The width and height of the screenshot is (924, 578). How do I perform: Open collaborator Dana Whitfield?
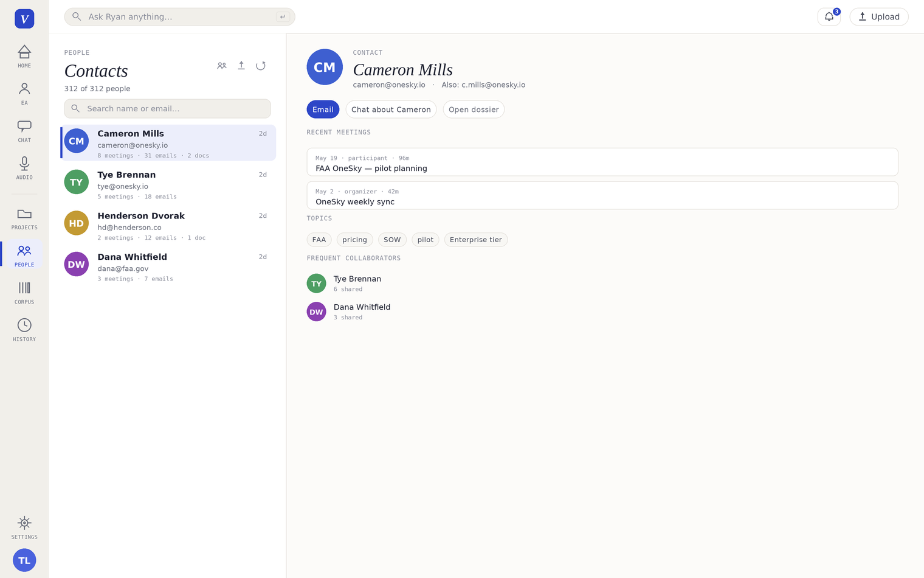(x=349, y=312)
